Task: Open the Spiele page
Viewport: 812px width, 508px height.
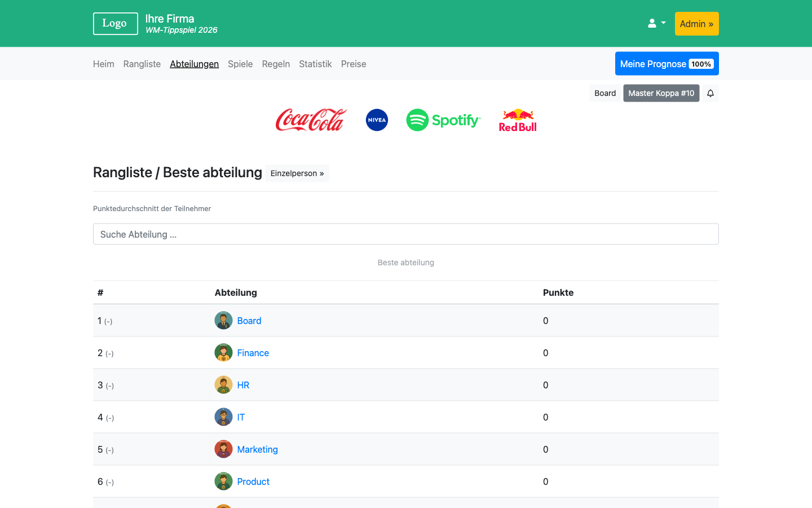Action: tap(240, 64)
